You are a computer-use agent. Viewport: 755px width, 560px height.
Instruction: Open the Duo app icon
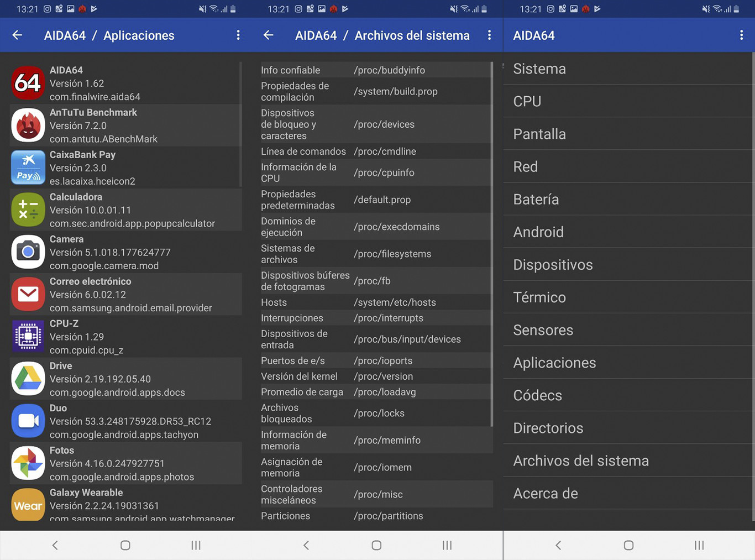point(28,421)
